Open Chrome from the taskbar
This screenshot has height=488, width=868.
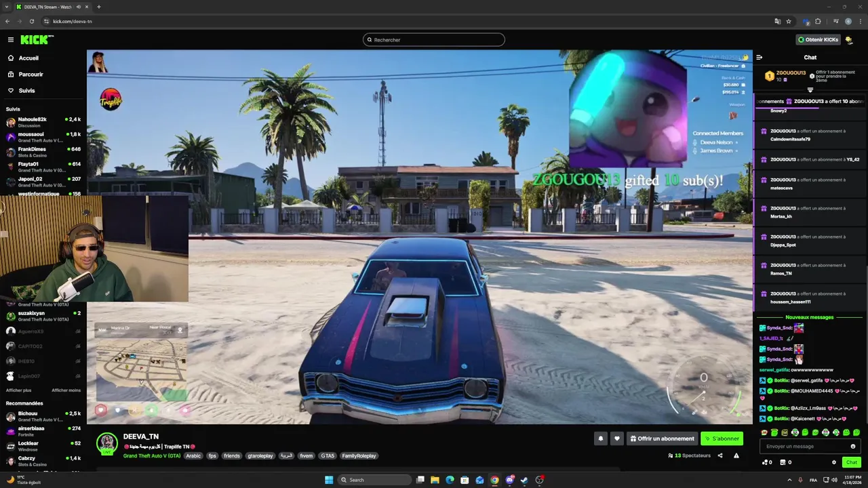pos(494,480)
